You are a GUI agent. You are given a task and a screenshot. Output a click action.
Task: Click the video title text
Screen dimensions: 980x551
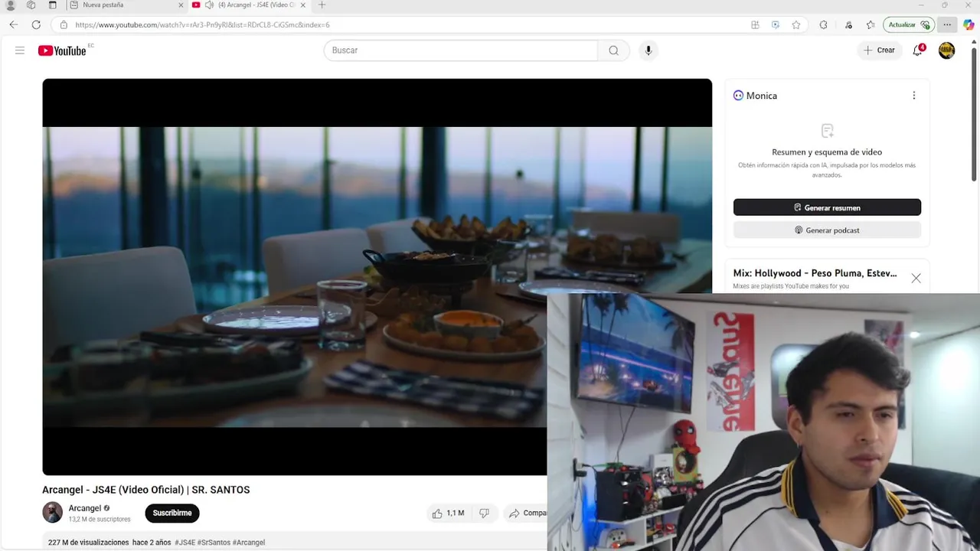pos(146,490)
